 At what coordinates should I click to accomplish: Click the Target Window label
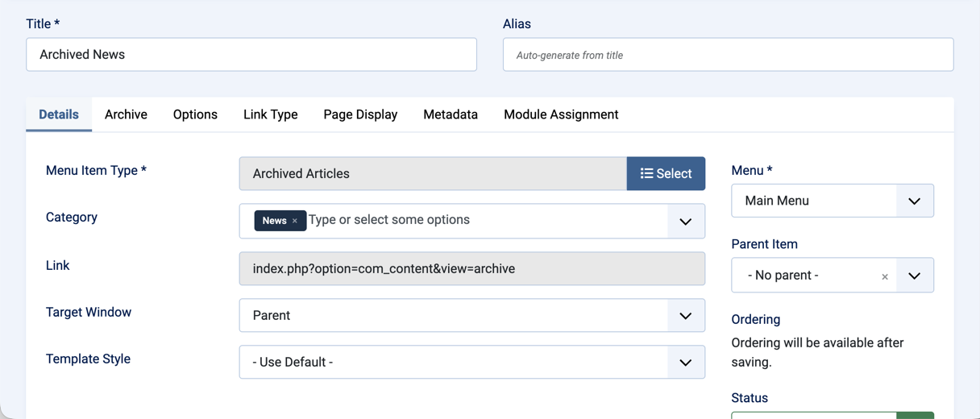click(89, 312)
